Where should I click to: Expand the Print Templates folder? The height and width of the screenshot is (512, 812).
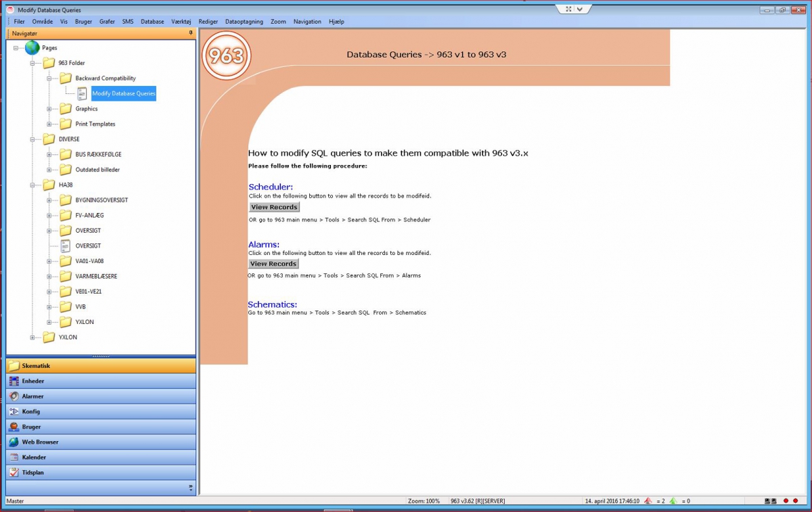click(49, 124)
